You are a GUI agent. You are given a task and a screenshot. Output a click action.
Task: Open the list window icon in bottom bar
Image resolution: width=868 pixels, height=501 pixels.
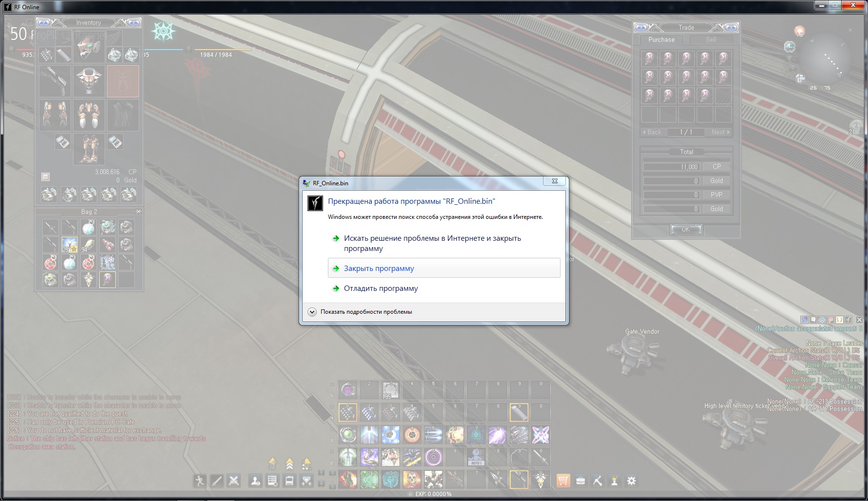272,481
